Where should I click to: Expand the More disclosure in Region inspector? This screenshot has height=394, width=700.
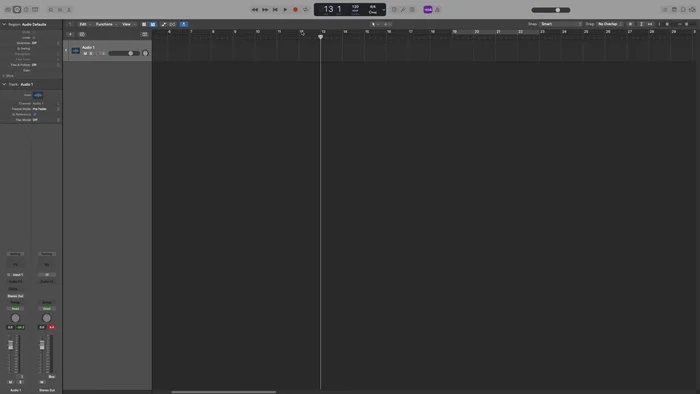[x=4, y=76]
